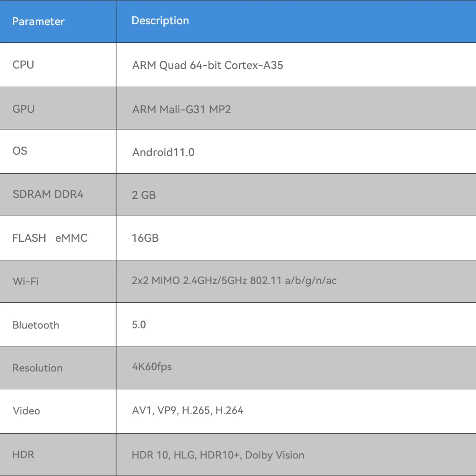Screen dimensions: 476x476
Task: Click the 5.0 Bluetooth version value
Action: coord(139,325)
